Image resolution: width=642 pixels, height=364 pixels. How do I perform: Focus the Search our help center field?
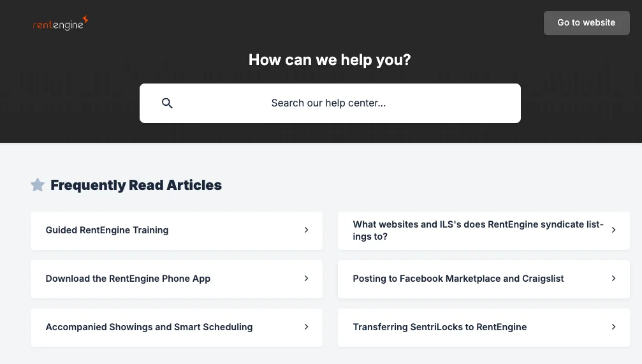point(328,103)
